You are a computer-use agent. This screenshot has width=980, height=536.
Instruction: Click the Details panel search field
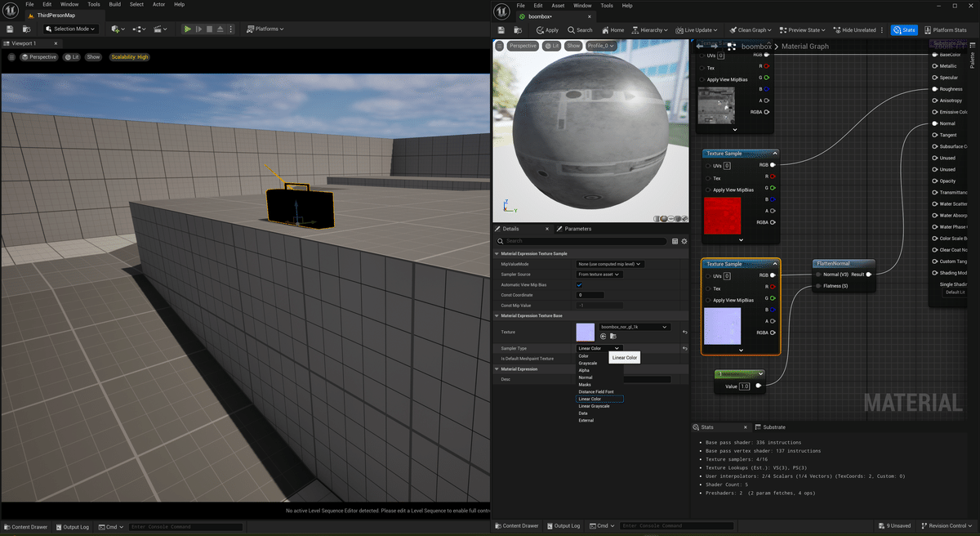[583, 241]
